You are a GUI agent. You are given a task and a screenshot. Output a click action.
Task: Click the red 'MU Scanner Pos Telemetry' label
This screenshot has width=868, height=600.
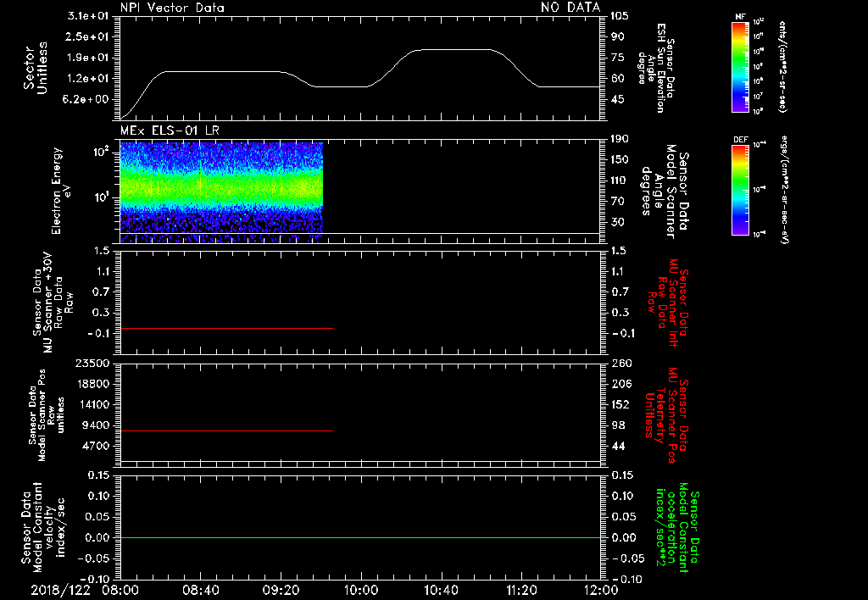click(x=666, y=414)
